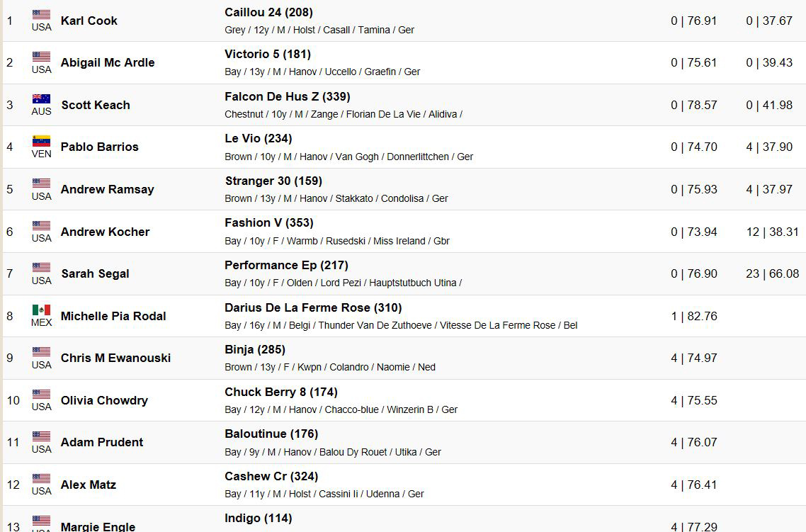Click the Venezuelan flag next to Pablo Barrios
Image resolution: width=806 pixels, height=532 pixels.
pyautogui.click(x=41, y=141)
